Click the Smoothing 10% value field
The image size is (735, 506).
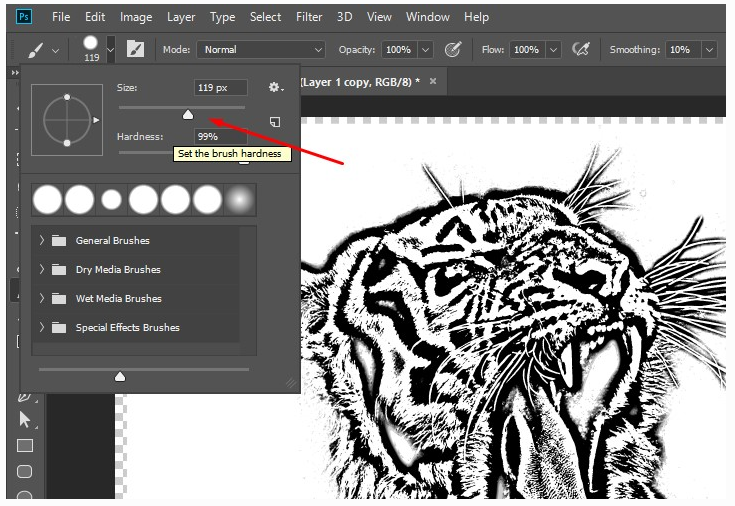[683, 50]
